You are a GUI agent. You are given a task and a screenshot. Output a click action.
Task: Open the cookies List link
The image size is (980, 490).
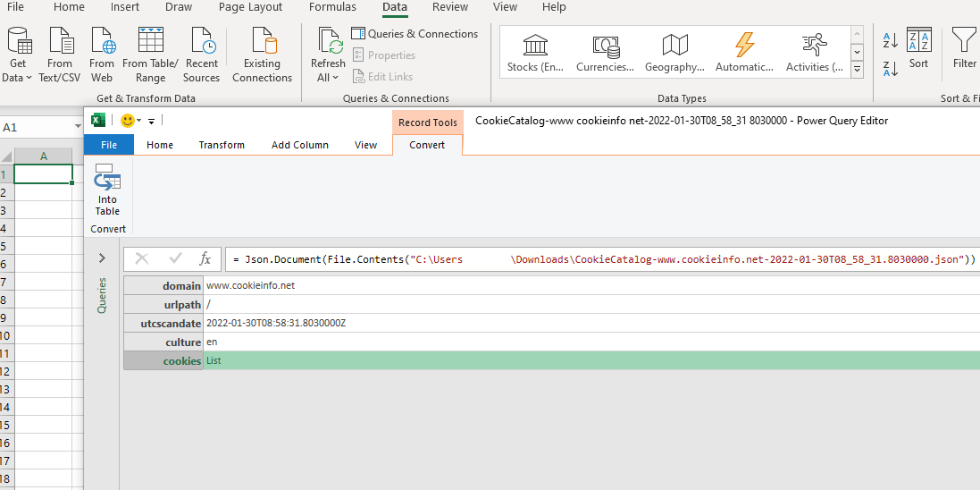coord(214,360)
